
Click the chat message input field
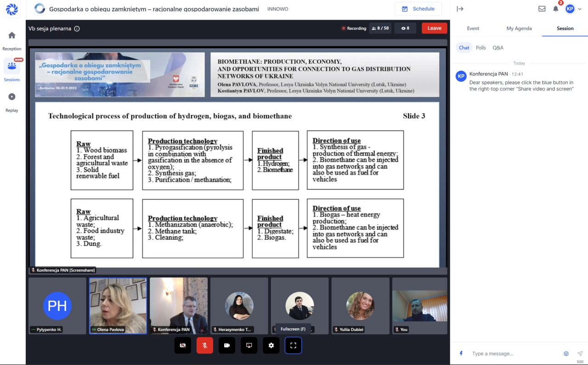coord(514,354)
